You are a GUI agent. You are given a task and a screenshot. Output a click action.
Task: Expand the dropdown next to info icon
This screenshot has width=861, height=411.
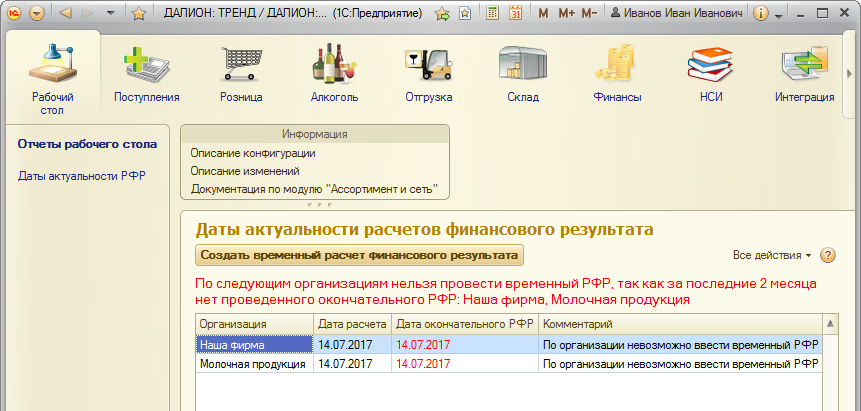(x=778, y=16)
